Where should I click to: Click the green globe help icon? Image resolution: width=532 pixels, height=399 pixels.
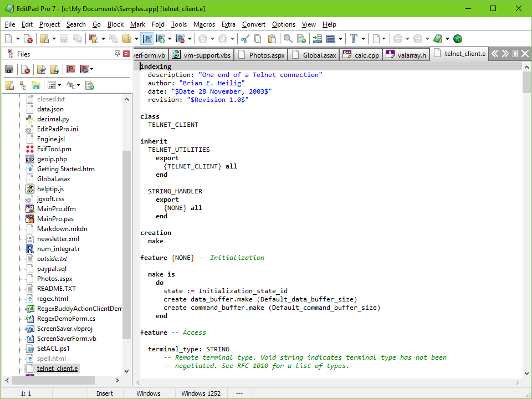click(x=458, y=39)
